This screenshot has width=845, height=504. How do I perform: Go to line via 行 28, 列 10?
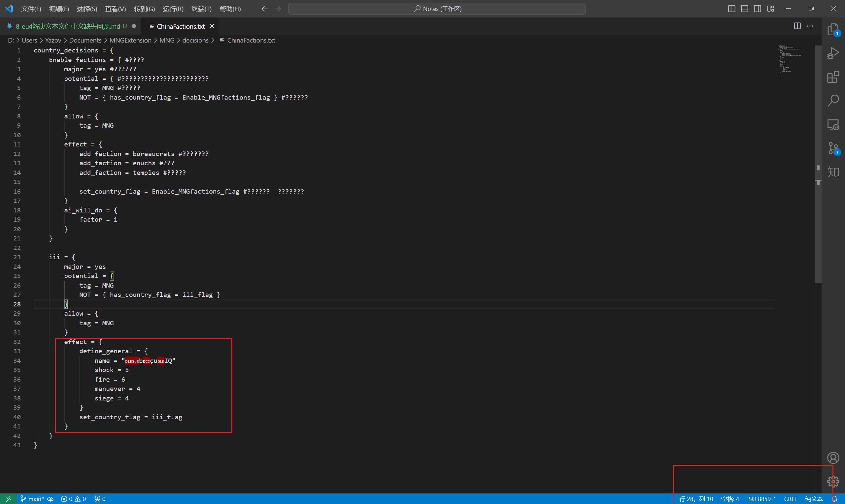[696, 499]
